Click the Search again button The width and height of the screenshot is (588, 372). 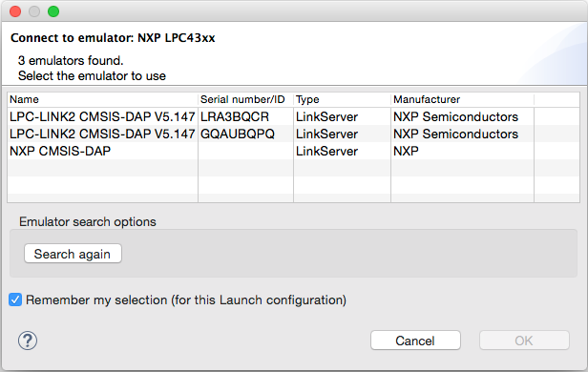[x=73, y=254]
